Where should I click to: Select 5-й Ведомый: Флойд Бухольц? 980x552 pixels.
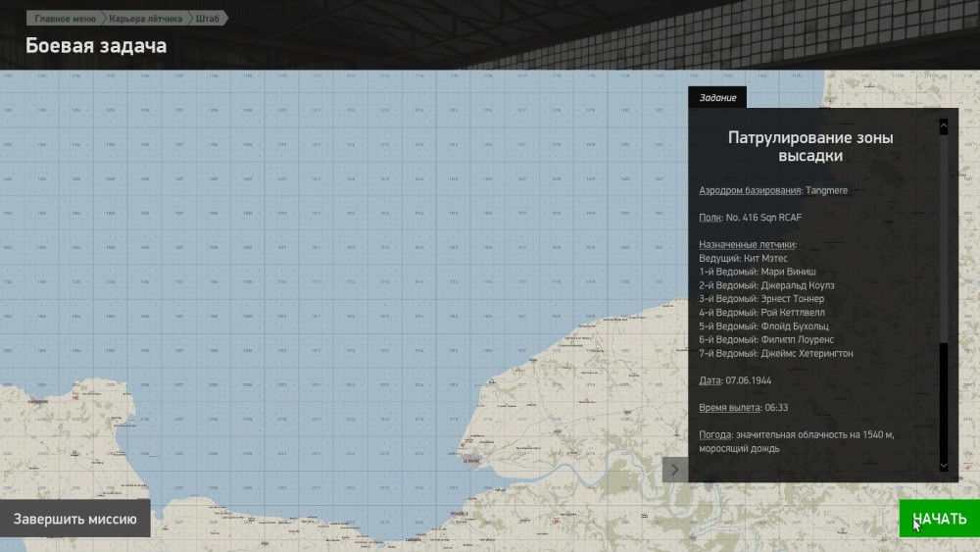click(763, 326)
